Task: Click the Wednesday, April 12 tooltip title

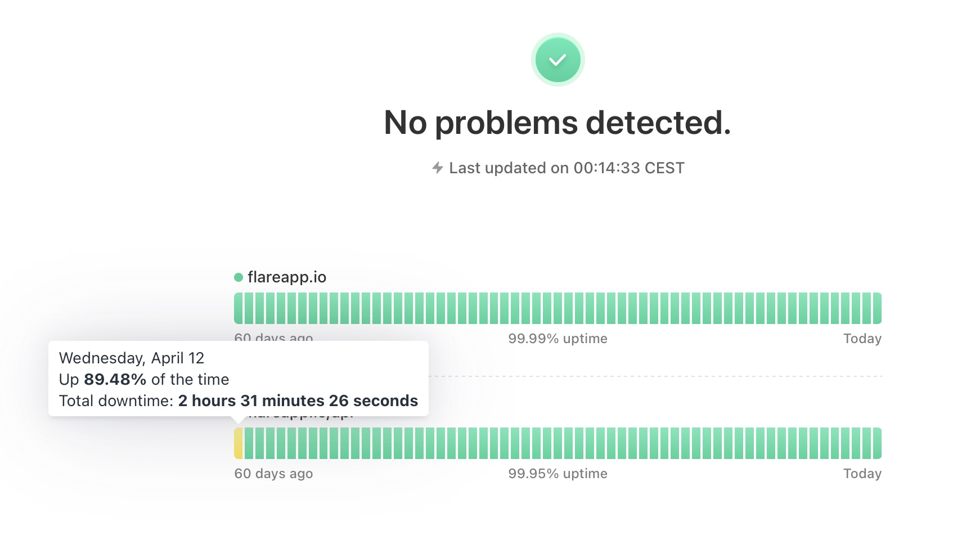Action: point(132,358)
